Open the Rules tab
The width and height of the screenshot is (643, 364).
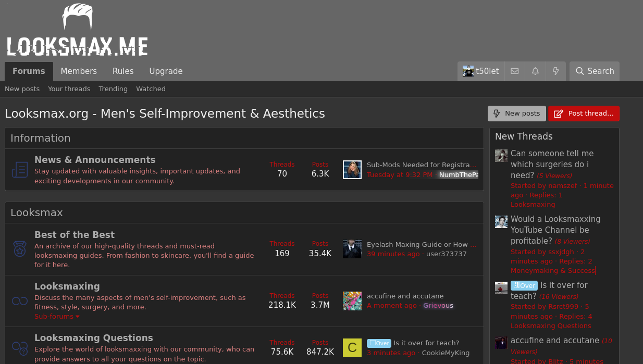[x=123, y=71]
